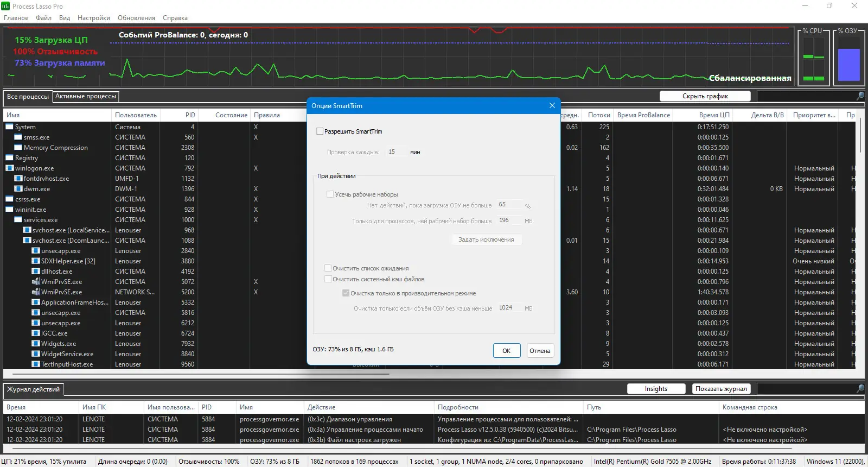Click the working set size field showing 196
The width and height of the screenshot is (868, 467).
click(x=509, y=220)
